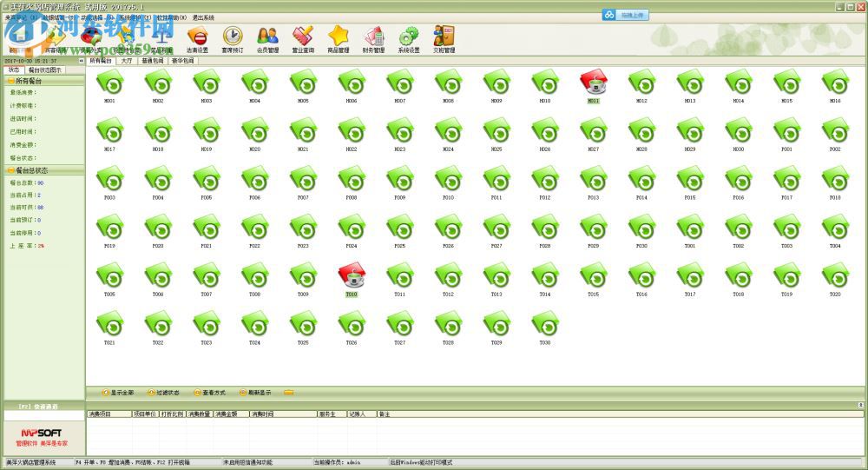Select table P003
This screenshot has height=470, width=868.
[x=109, y=182]
